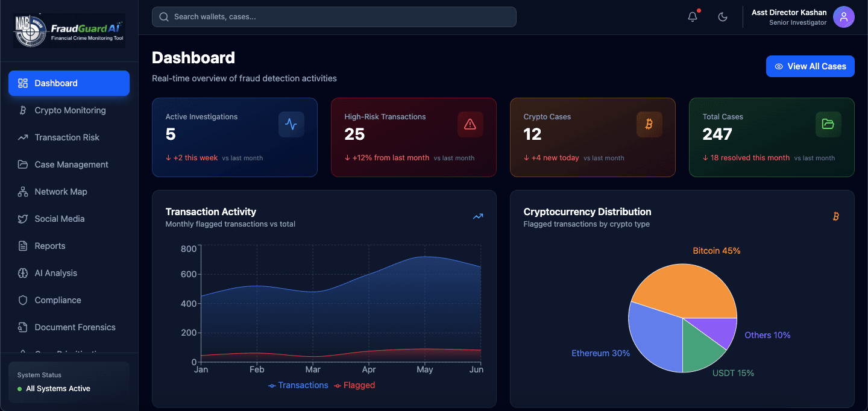Click the AI Analysis brain icon
This screenshot has width=868, height=411.
point(23,273)
